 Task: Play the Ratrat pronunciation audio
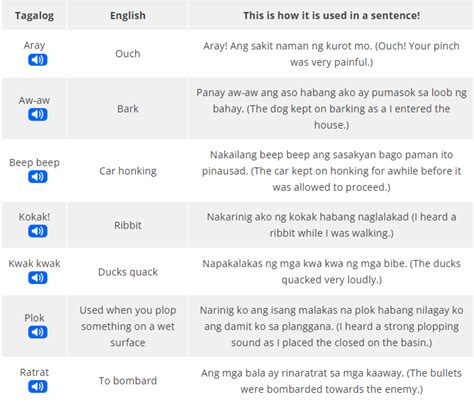(x=38, y=387)
